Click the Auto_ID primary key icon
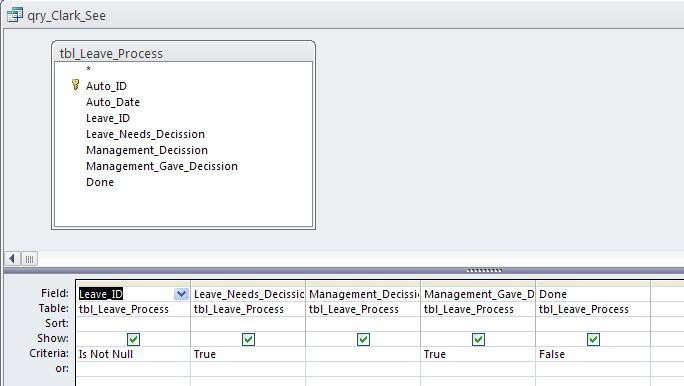 click(75, 85)
